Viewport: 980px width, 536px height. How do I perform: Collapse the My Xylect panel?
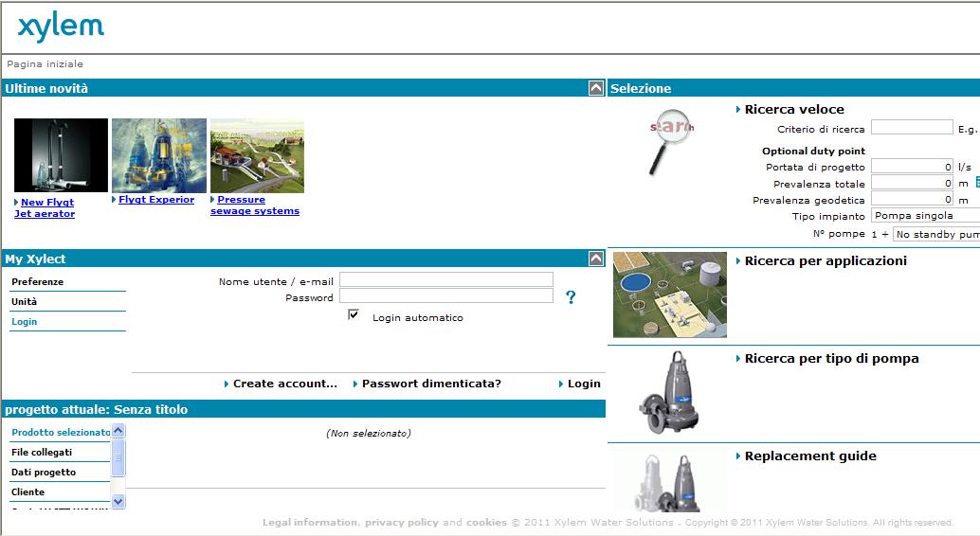[x=596, y=258]
